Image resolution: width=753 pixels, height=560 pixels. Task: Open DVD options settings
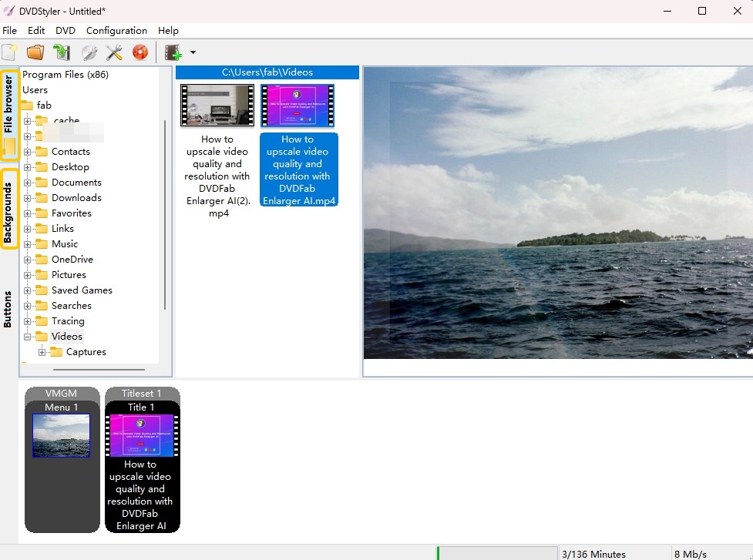[86, 51]
